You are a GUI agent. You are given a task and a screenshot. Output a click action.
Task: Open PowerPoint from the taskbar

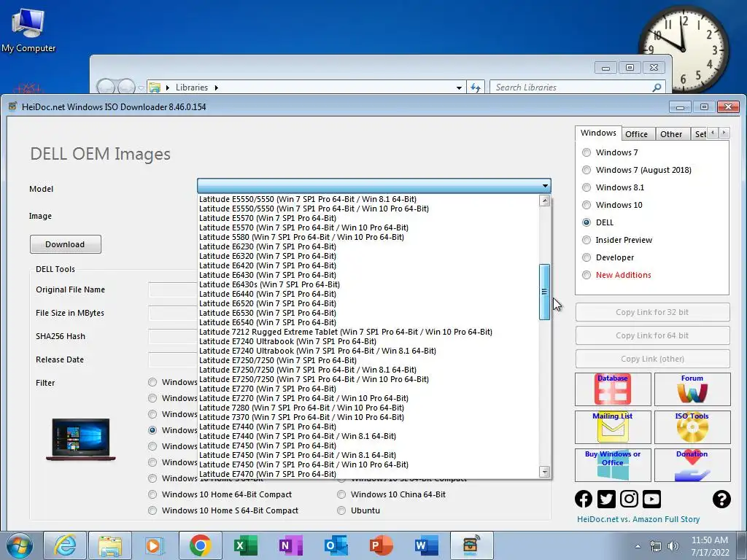pyautogui.click(x=381, y=545)
